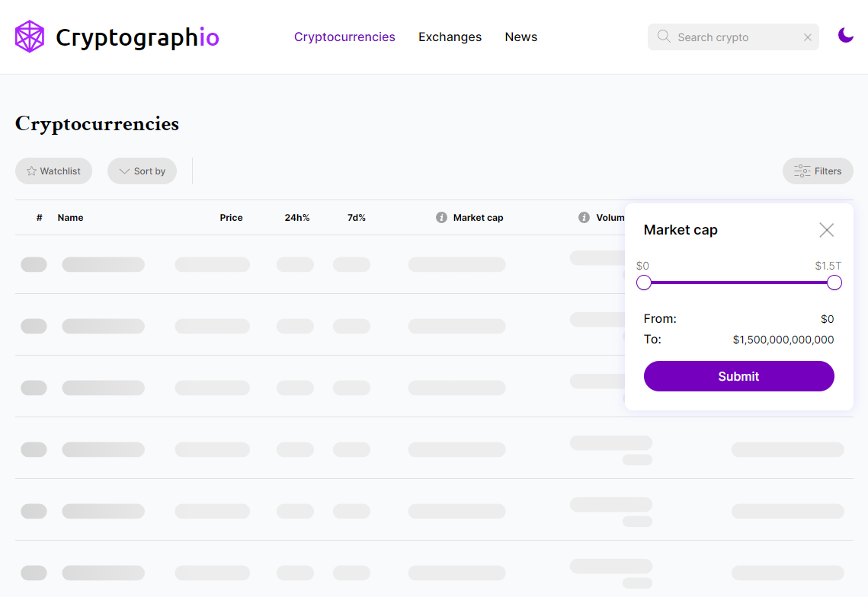The height and width of the screenshot is (597, 868).
Task: Clear the search field with X
Action: (x=808, y=37)
